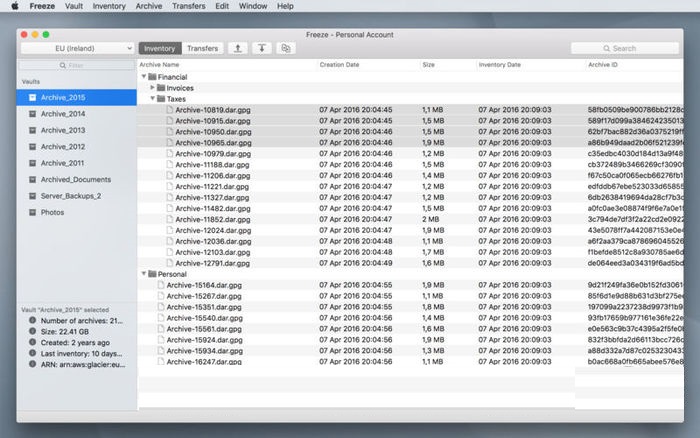Open the Apple menu
Image resolution: width=700 pixels, height=438 pixels.
[x=15, y=6]
